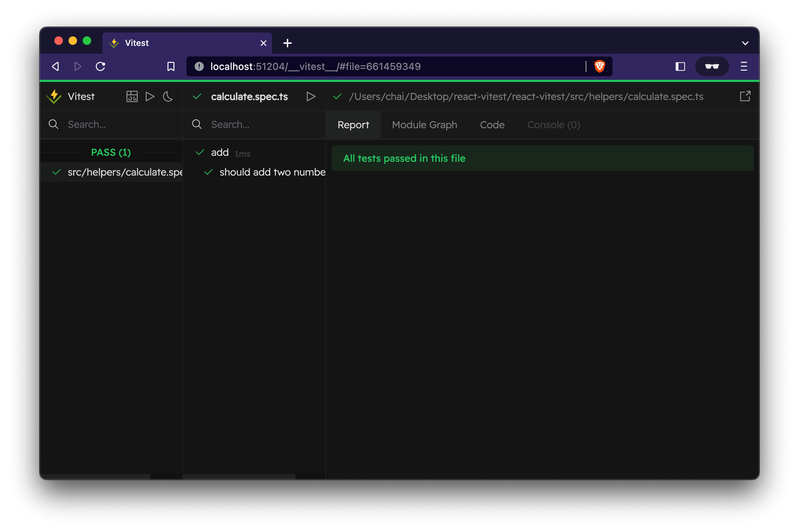Select the should add two numbers test

pos(254,172)
